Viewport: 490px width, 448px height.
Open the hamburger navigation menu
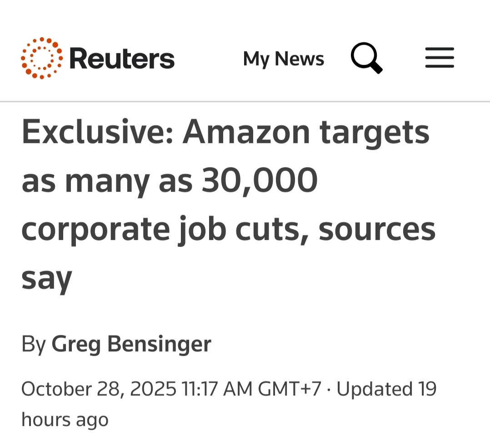pos(439,58)
